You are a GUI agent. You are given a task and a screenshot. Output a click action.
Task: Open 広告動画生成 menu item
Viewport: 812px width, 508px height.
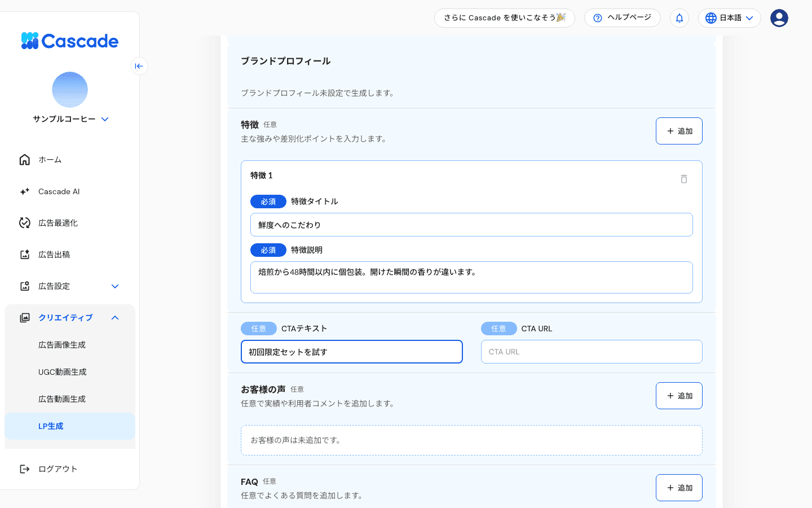70,399
